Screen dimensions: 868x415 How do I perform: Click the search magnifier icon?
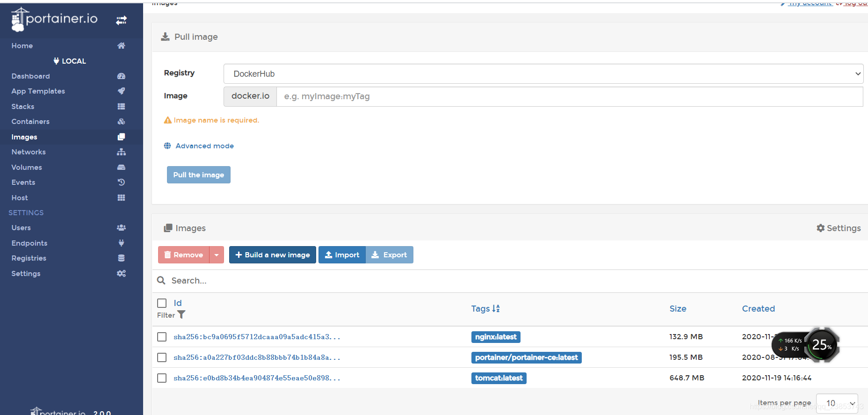pos(161,280)
